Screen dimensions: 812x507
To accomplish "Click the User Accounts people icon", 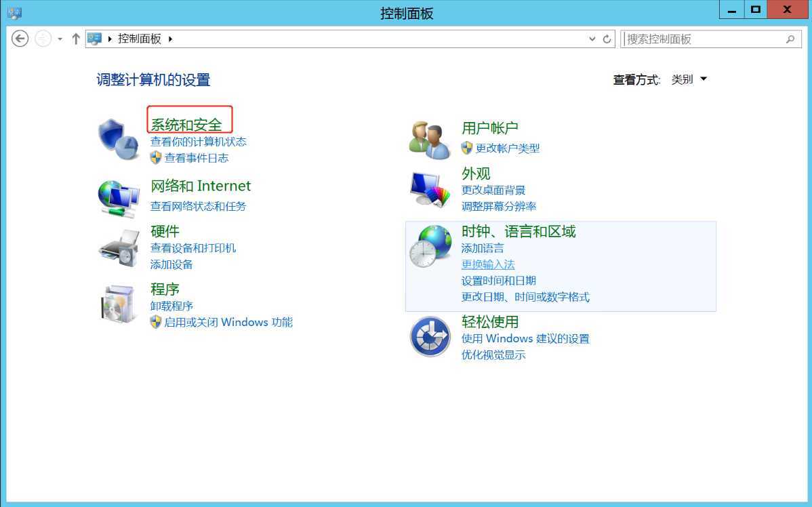I will (429, 140).
